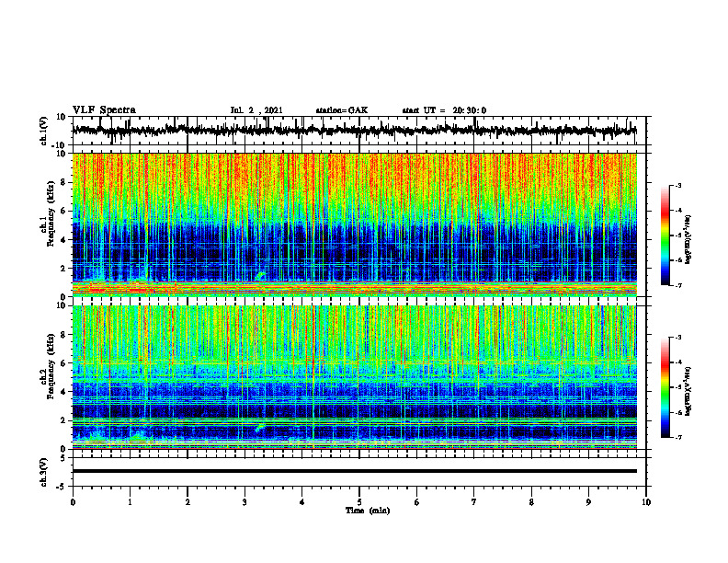Screen dimensions: 728x563
Task: Click time axis tick label '7'
Action: point(474,502)
